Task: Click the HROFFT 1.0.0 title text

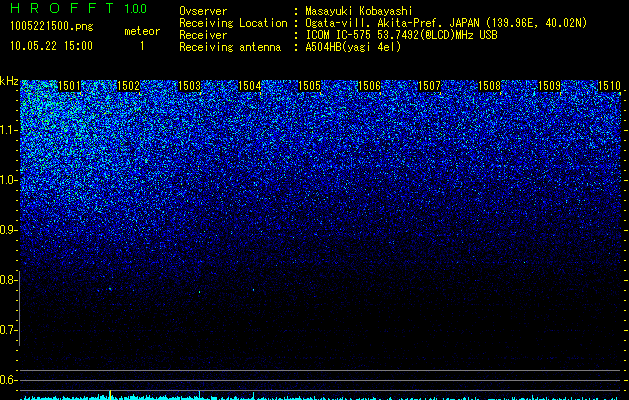Action: coord(78,8)
